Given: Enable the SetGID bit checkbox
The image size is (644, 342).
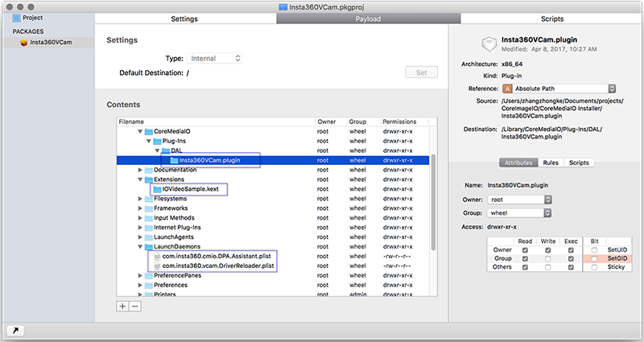Looking at the screenshot, I should click(x=594, y=258).
